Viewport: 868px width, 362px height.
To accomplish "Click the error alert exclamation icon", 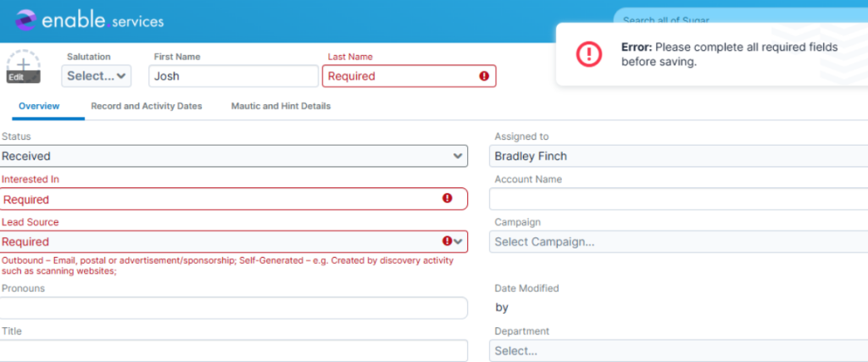I will [x=589, y=54].
